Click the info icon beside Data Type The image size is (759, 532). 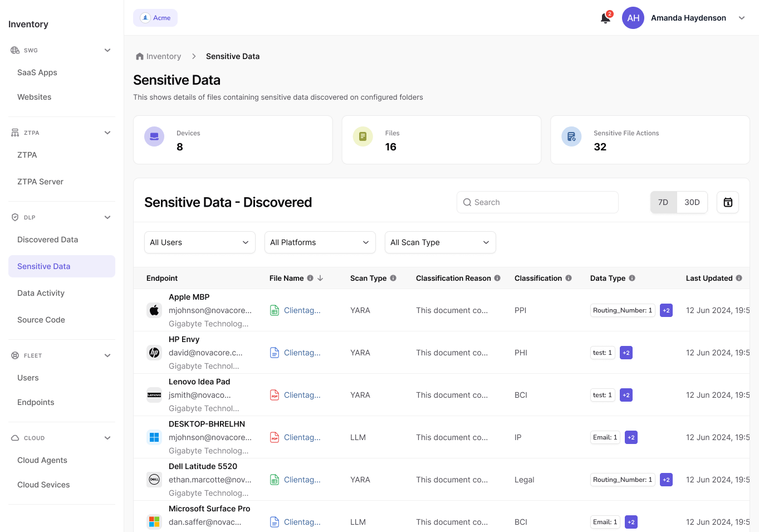point(632,278)
